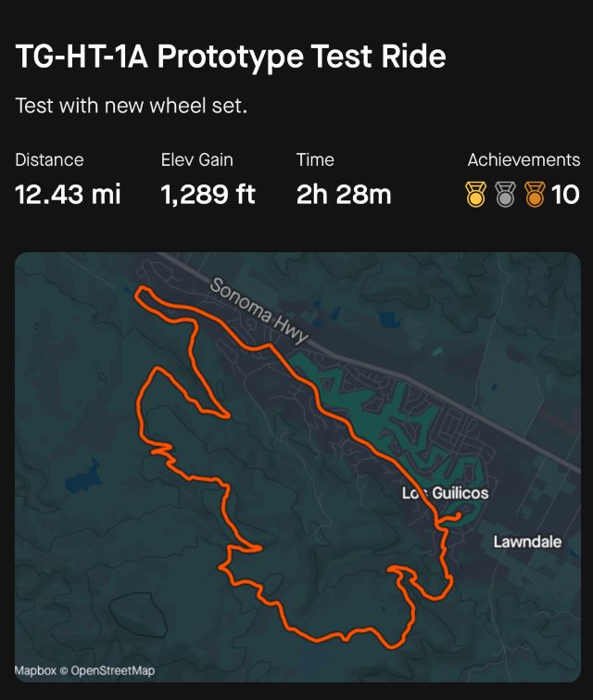Open the achievements count of 10
Image resolution: width=593 pixels, height=700 pixels.
pyautogui.click(x=565, y=195)
